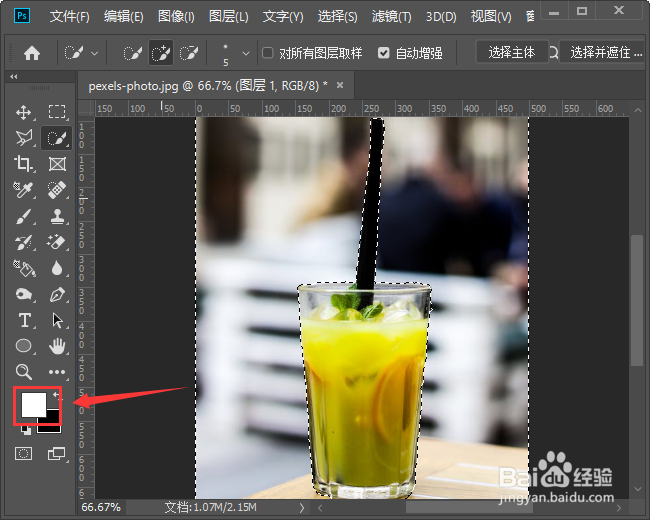Viewport: 650px width, 520px height.
Task: Click the zoom percentage field 66.67%
Action: pyautogui.click(x=101, y=507)
